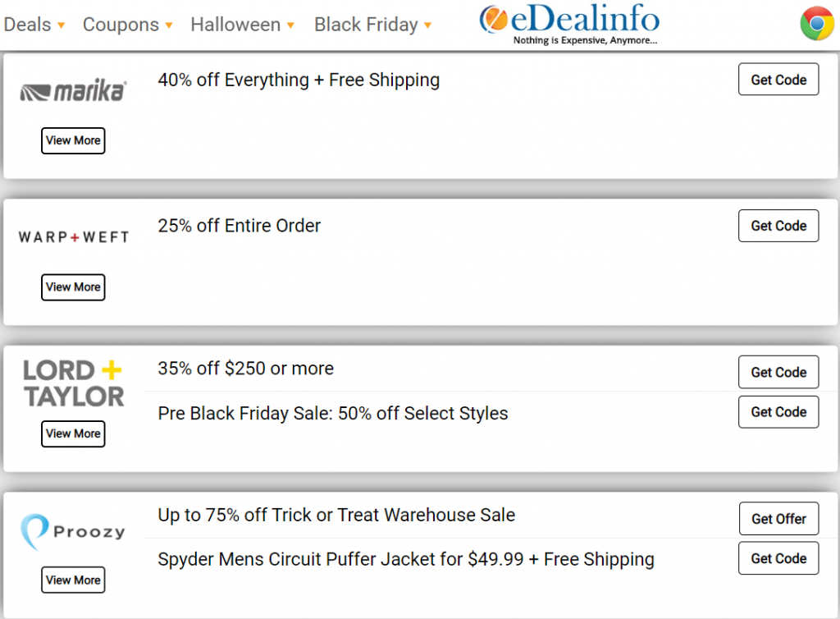Open Spyder Mens Circuit Puffer Jacket deal
Image resolution: width=840 pixels, height=619 pixels.
point(405,559)
